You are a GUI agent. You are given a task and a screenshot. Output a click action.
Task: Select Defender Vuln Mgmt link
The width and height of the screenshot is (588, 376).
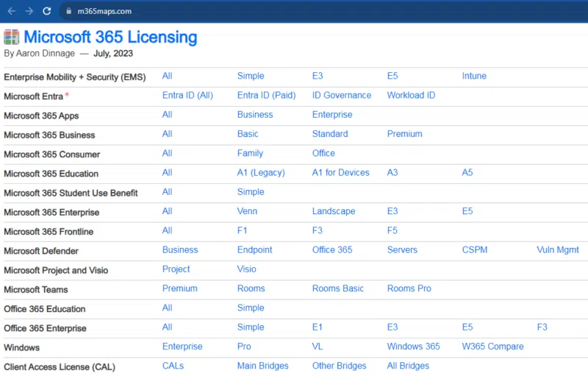pos(558,249)
